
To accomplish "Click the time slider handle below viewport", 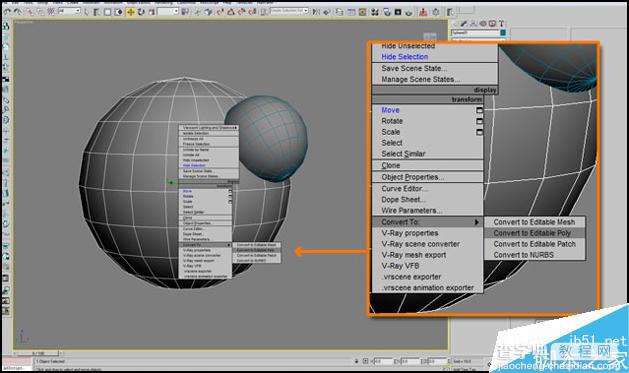I will click(x=37, y=353).
